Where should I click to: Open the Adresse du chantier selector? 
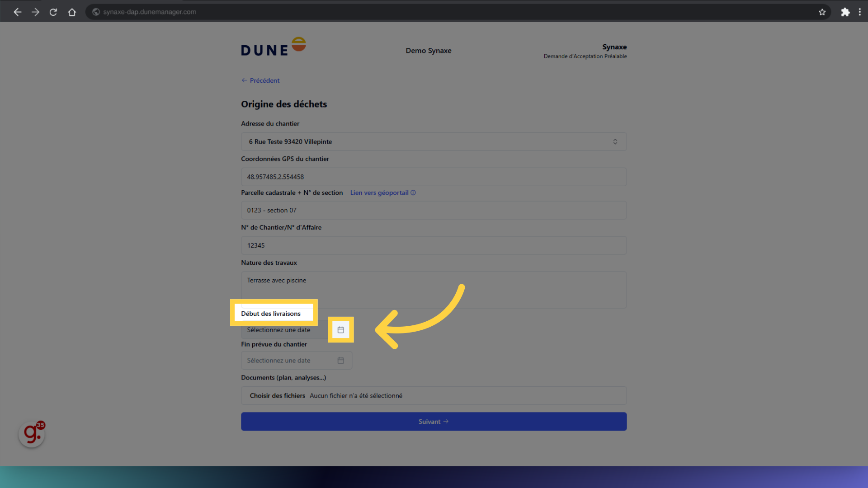tap(434, 141)
